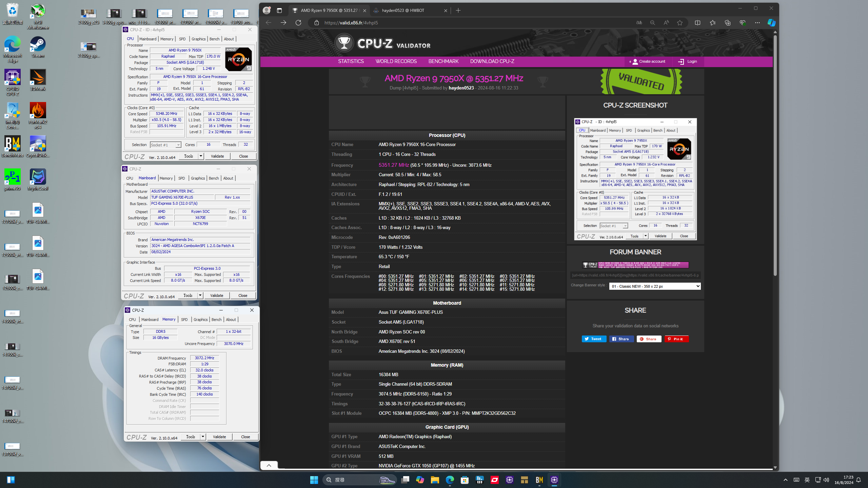The height and width of the screenshot is (488, 868).
Task: Click the Read aloud icon in address bar
Action: 666,23
